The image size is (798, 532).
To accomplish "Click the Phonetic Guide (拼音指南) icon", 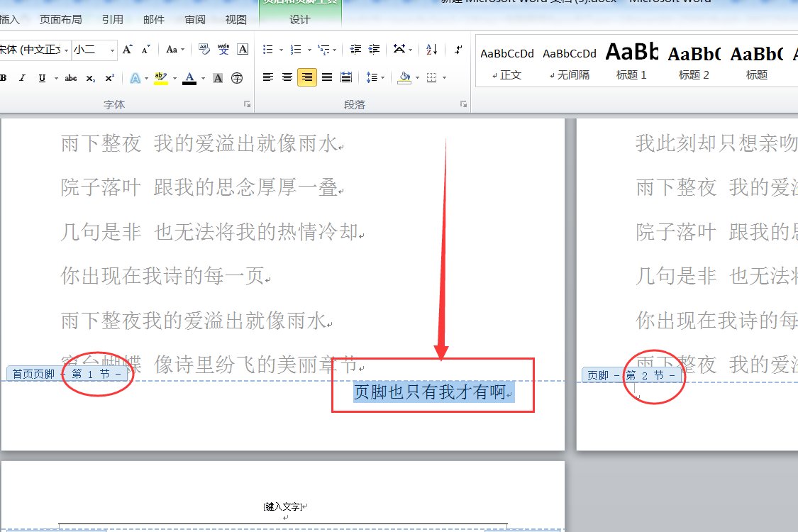I will [x=223, y=50].
